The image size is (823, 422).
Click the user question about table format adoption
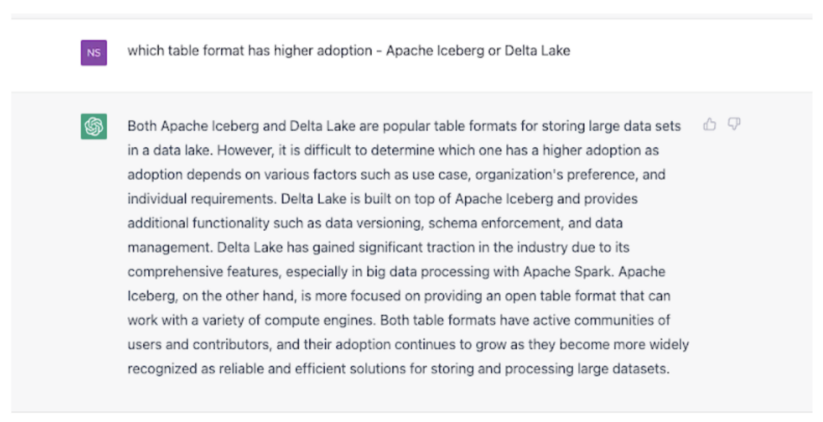[x=348, y=51]
